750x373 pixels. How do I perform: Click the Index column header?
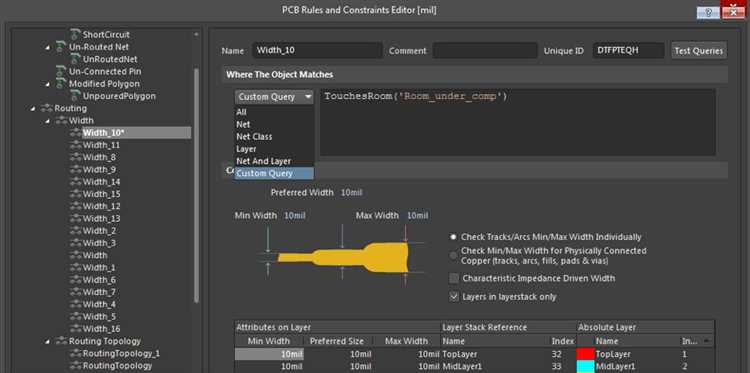tap(563, 341)
